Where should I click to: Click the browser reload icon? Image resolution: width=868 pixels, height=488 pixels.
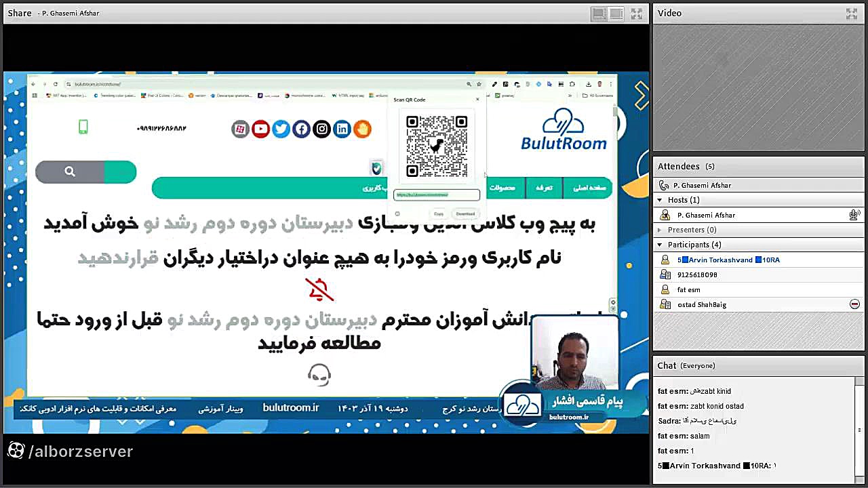point(56,84)
